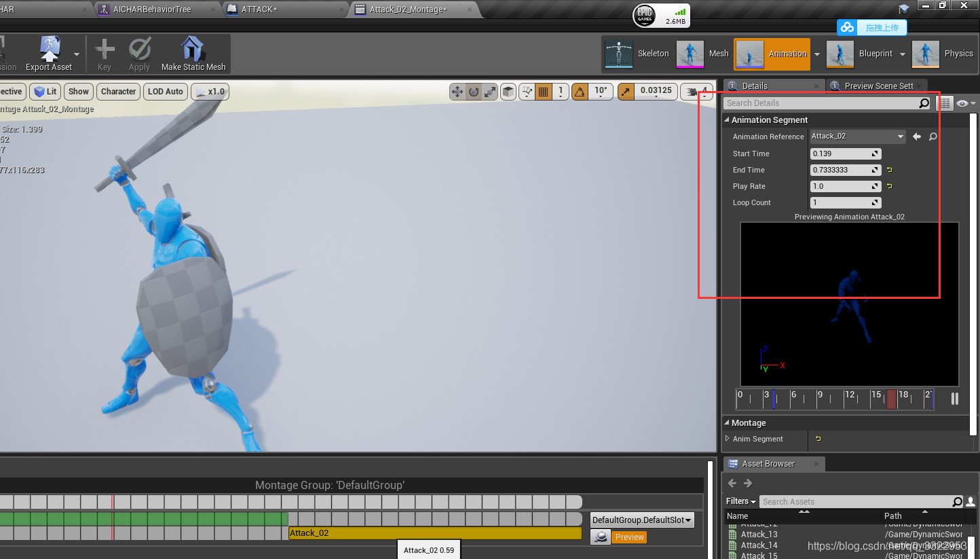Open details view options eye menu
This screenshot has height=559, width=980.
(x=965, y=103)
